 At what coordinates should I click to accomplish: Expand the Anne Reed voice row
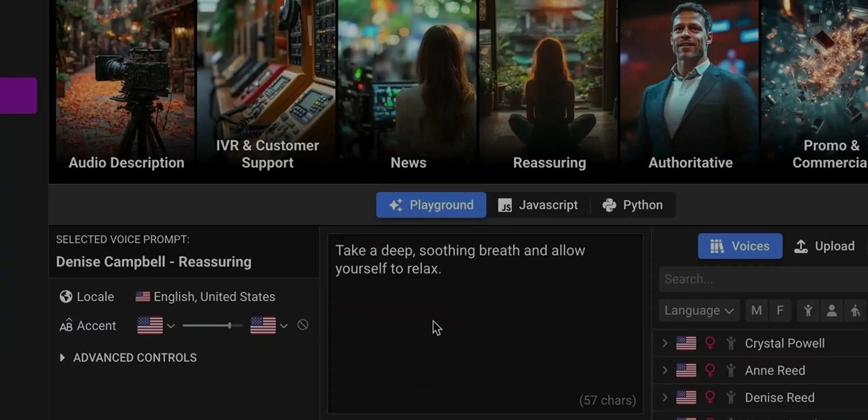click(x=665, y=370)
